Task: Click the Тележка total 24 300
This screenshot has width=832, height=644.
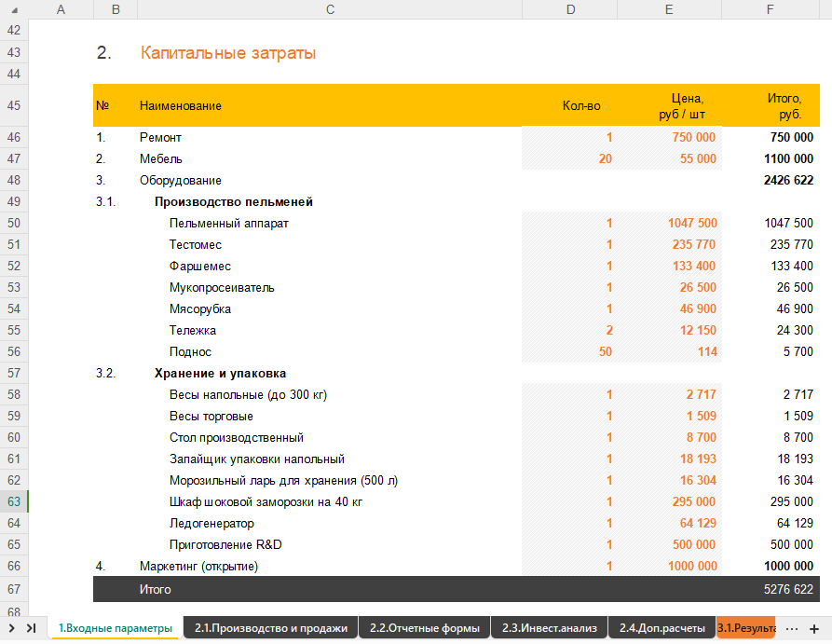Action: pos(795,330)
